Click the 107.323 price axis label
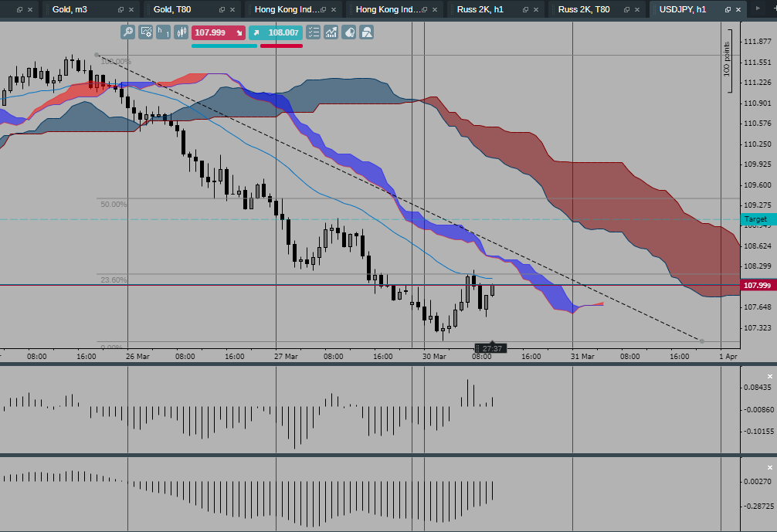The image size is (777, 532). coord(758,328)
